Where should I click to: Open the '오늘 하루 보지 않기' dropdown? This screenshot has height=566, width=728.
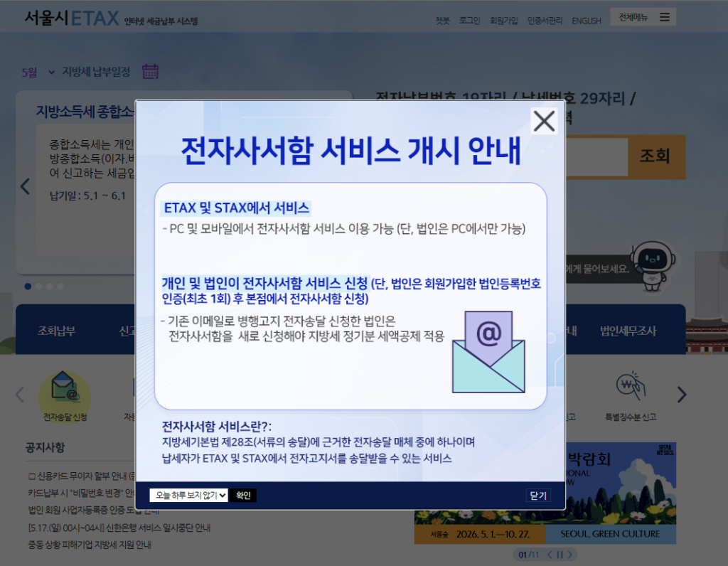[x=188, y=496]
